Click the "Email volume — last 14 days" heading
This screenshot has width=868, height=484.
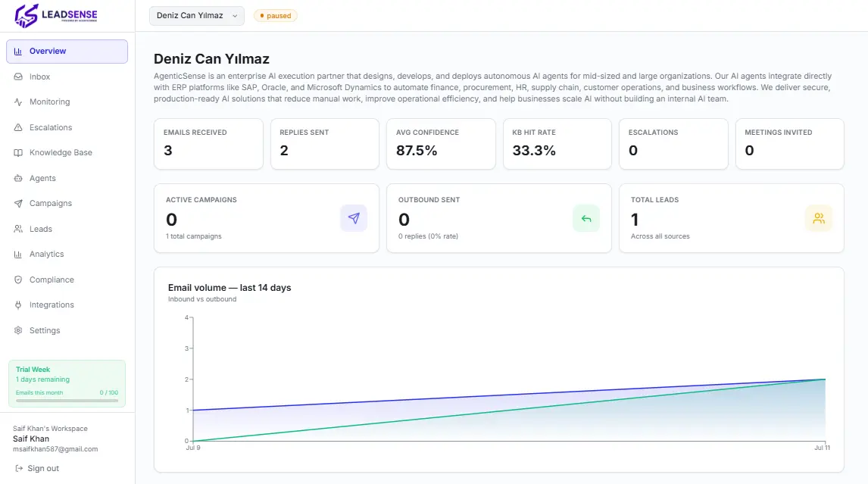tap(229, 287)
